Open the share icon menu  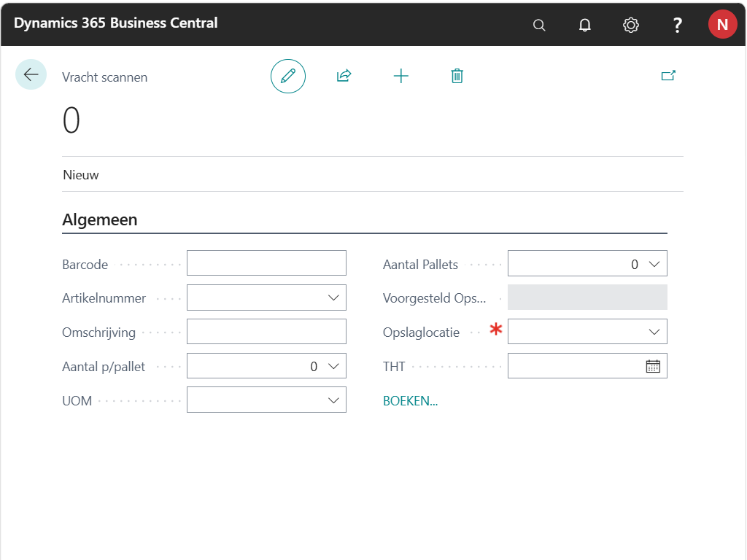click(344, 76)
